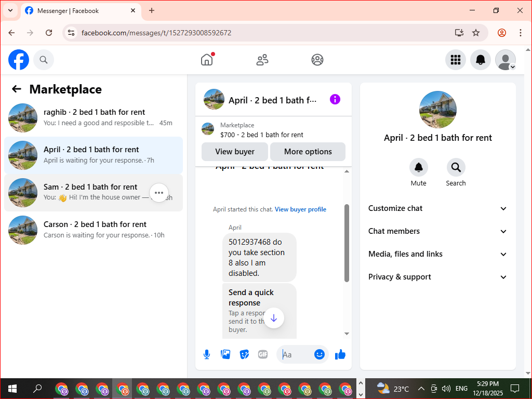Open the emoji picker in message box
Image resolution: width=532 pixels, height=399 pixels.
pos(320,354)
